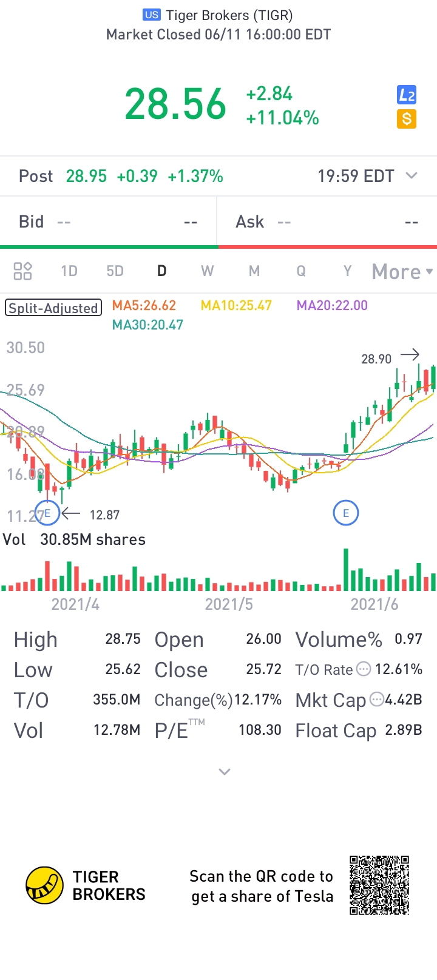Tap the April earnings E marker

tap(47, 513)
